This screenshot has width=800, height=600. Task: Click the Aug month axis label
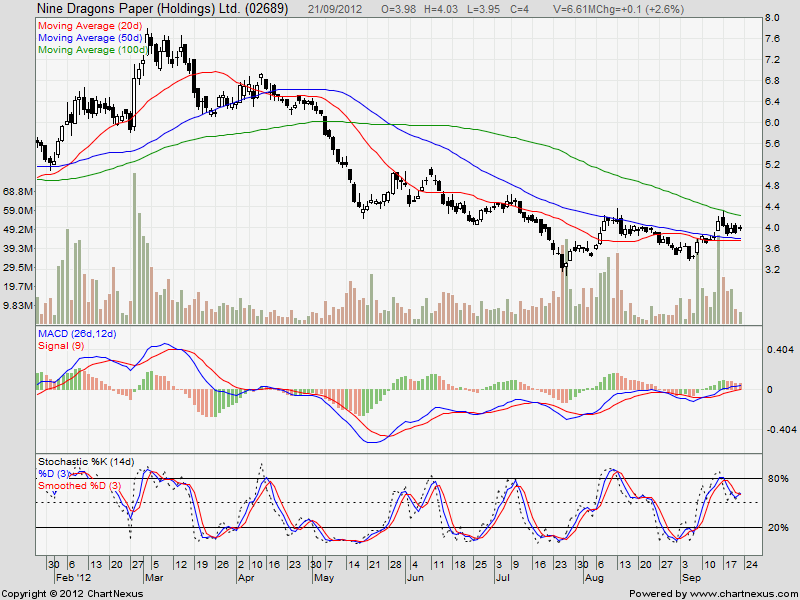[594, 578]
